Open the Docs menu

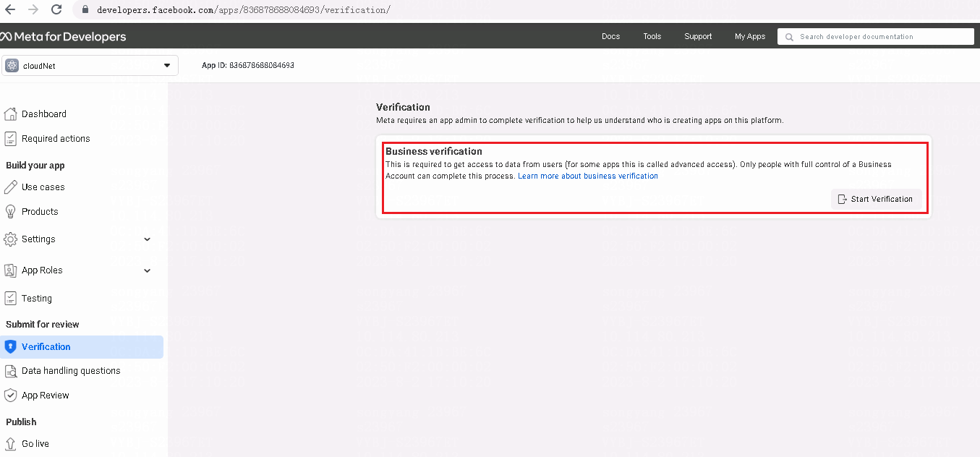610,36
